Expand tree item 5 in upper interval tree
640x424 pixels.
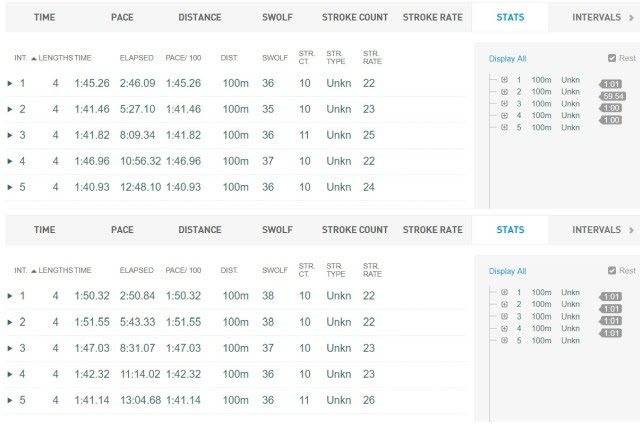504,127
